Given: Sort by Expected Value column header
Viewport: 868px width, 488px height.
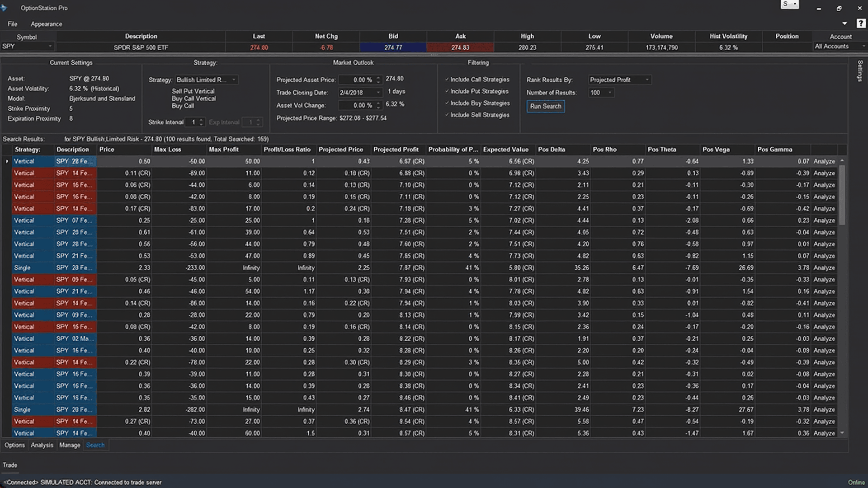Looking at the screenshot, I should coord(509,150).
